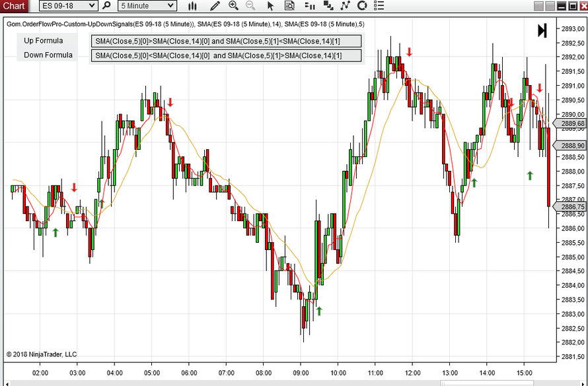Click the instrument search magnifier icon
Viewport: 588px width, 386px height.
tap(106, 6)
